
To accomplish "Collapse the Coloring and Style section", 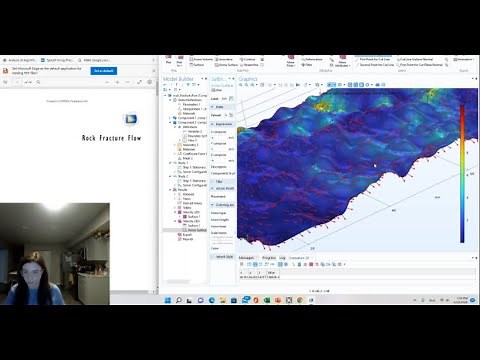I will [213, 205].
